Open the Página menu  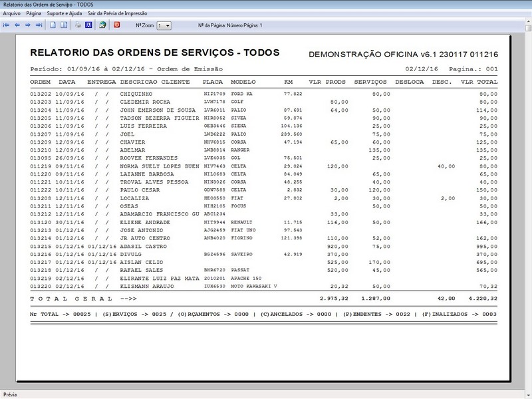tap(33, 12)
